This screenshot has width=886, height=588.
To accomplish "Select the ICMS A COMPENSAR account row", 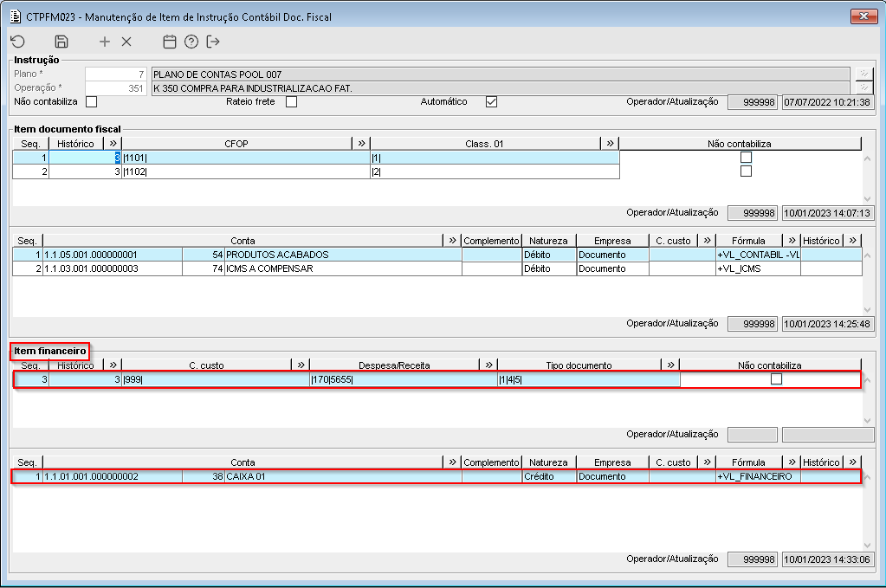I will 437,268.
